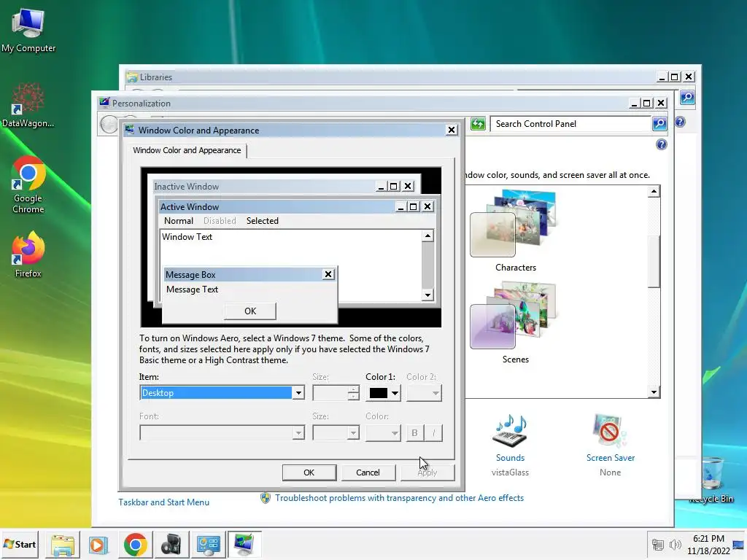Image resolution: width=747 pixels, height=560 pixels.
Task: Cancel the Window Color and Appearance dialog
Action: 368,472
